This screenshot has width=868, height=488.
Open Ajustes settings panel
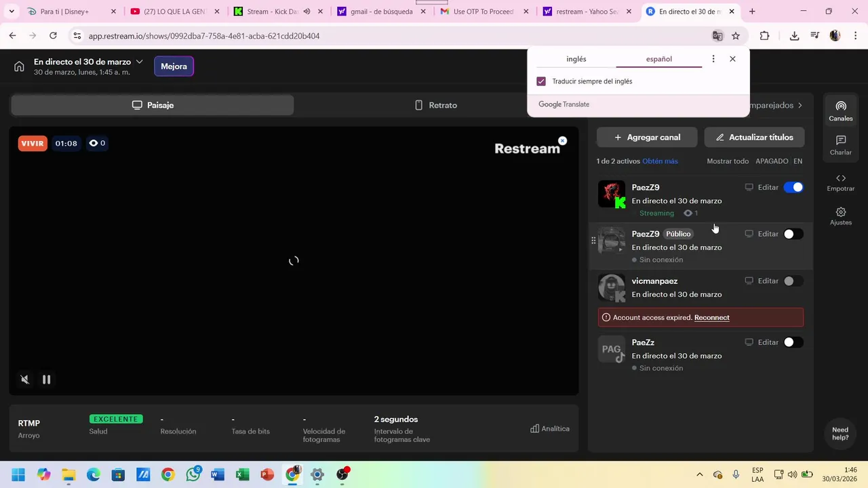point(841,216)
